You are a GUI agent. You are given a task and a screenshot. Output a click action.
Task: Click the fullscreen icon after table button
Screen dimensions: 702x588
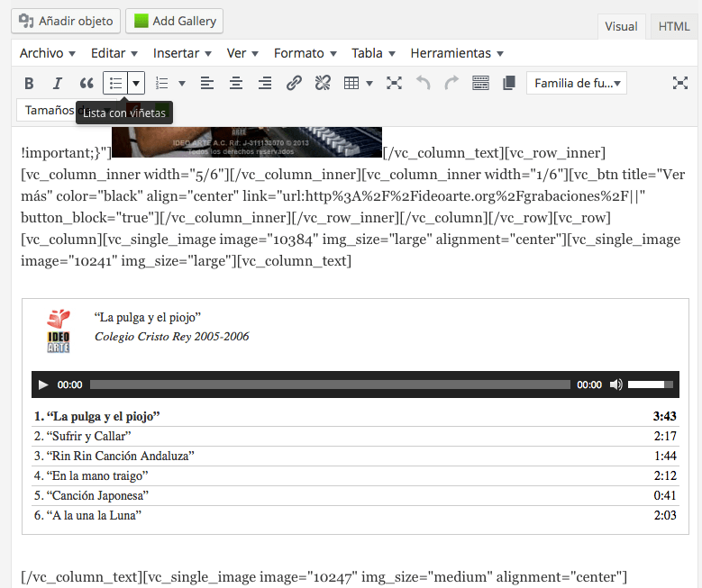394,83
